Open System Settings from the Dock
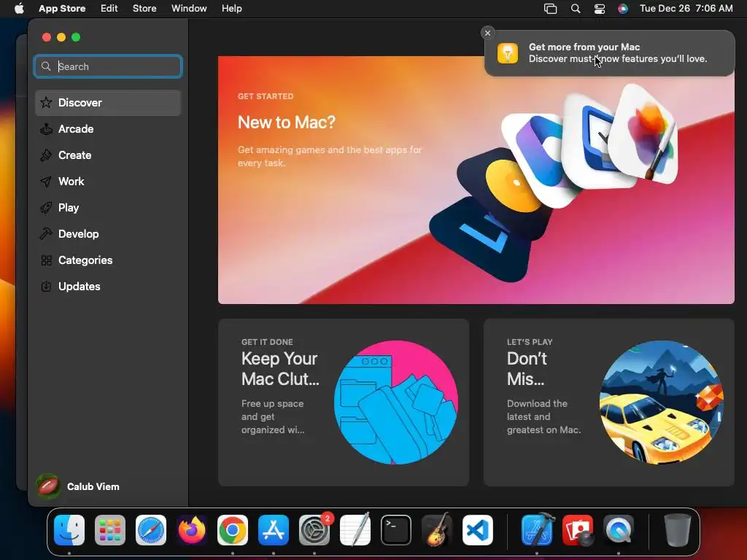Viewport: 747px width, 560px height. pyautogui.click(x=314, y=530)
